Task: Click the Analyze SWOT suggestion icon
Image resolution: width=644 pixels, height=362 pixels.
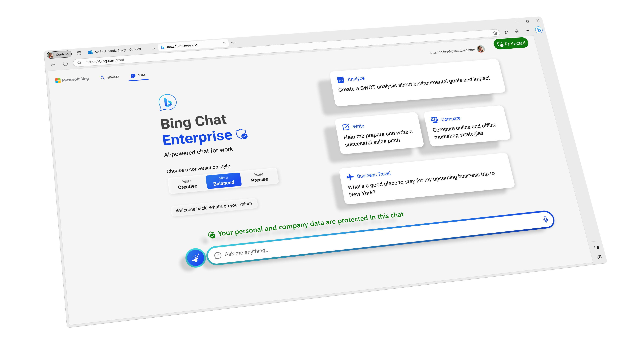Action: tap(341, 79)
